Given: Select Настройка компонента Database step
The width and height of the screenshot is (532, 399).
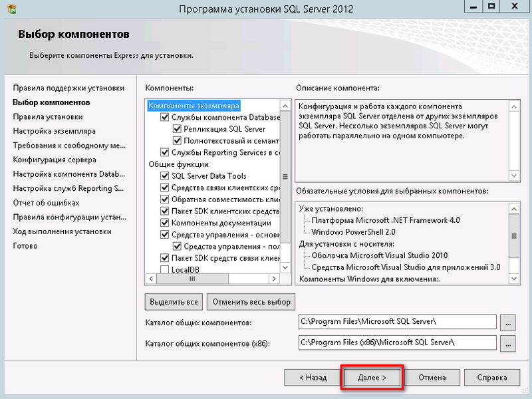Looking at the screenshot, I should [69, 174].
